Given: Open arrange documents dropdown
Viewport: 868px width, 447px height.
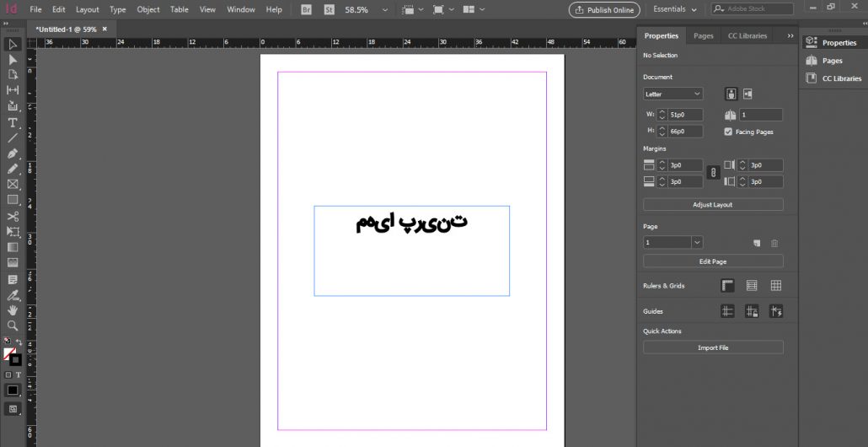Looking at the screenshot, I should (474, 9).
